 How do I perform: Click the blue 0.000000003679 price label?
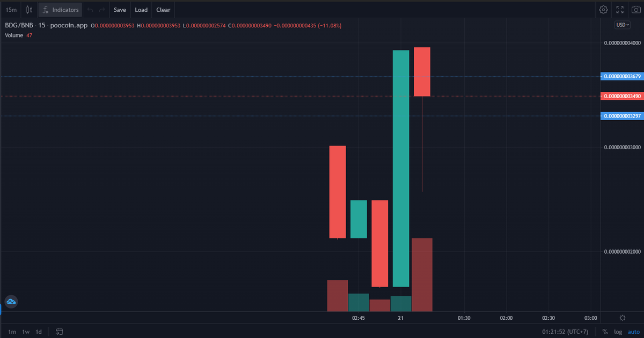621,77
